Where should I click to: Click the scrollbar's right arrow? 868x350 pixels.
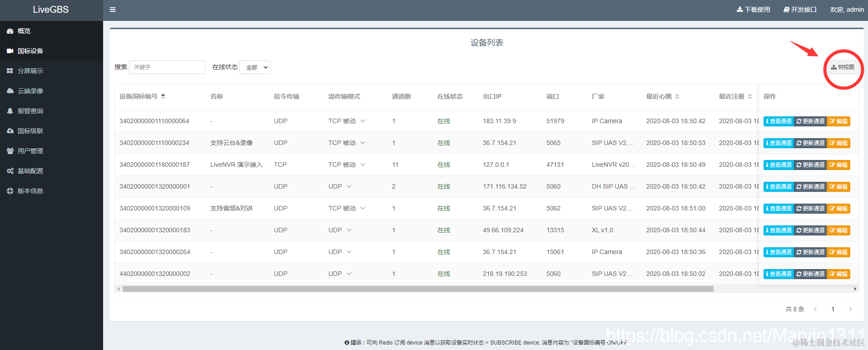pyautogui.click(x=855, y=289)
